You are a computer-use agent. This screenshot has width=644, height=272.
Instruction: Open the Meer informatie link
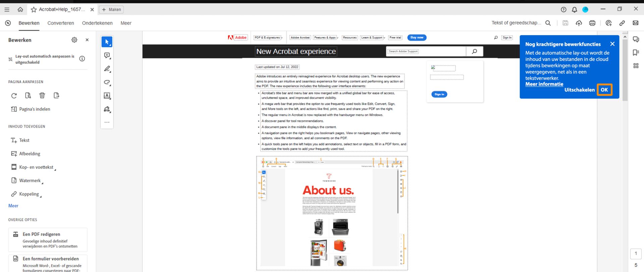point(544,84)
